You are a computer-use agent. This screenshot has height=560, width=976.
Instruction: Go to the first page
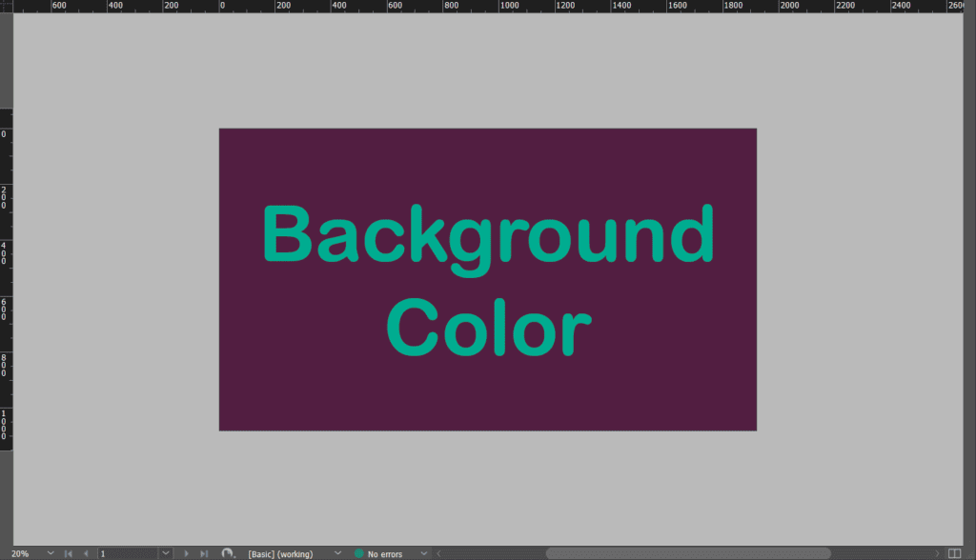[68, 553]
